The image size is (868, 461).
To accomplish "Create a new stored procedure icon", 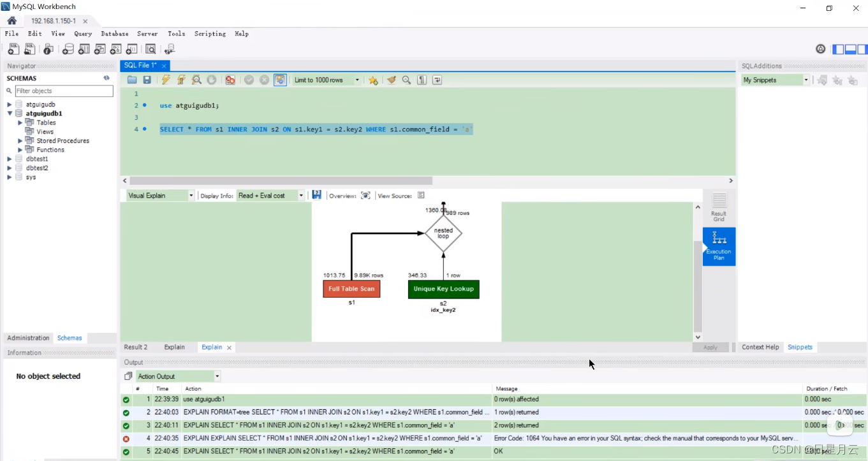I will tap(116, 49).
